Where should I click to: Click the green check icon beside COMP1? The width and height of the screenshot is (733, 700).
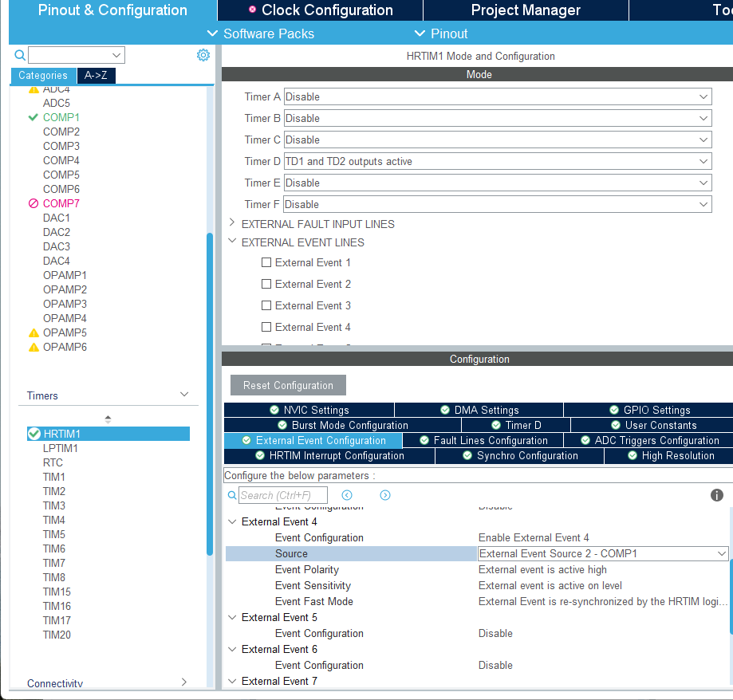pos(33,117)
